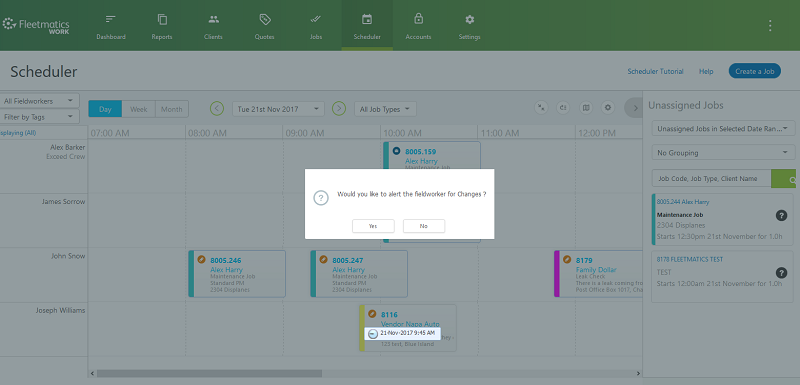Open the vertical three-dot overflow menu
800x385 pixels.
770,25
